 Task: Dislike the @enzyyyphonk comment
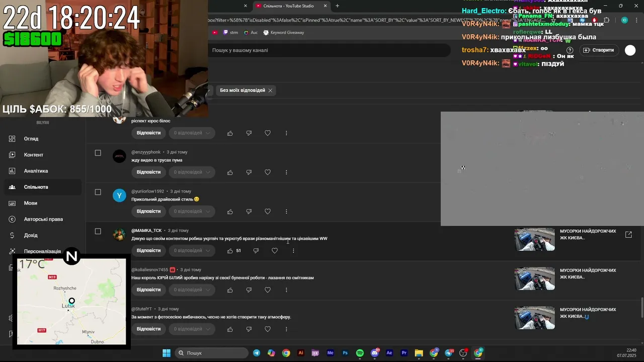249,172
